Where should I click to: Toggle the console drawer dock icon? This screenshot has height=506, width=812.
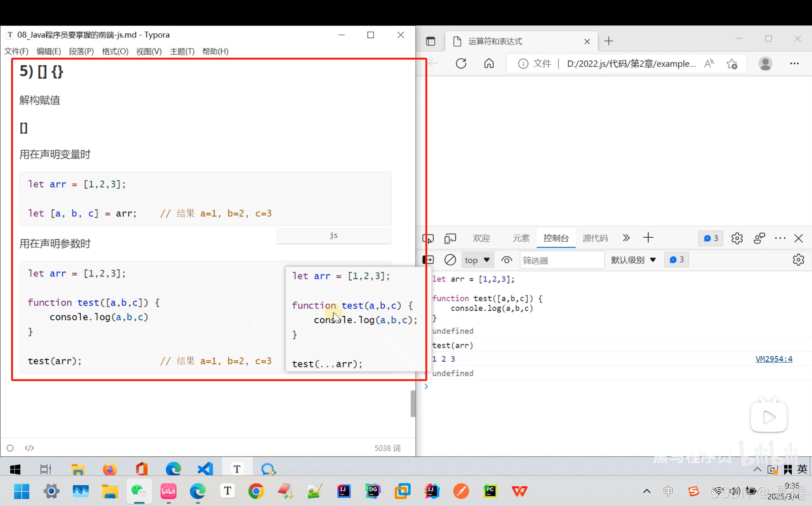[x=429, y=260]
